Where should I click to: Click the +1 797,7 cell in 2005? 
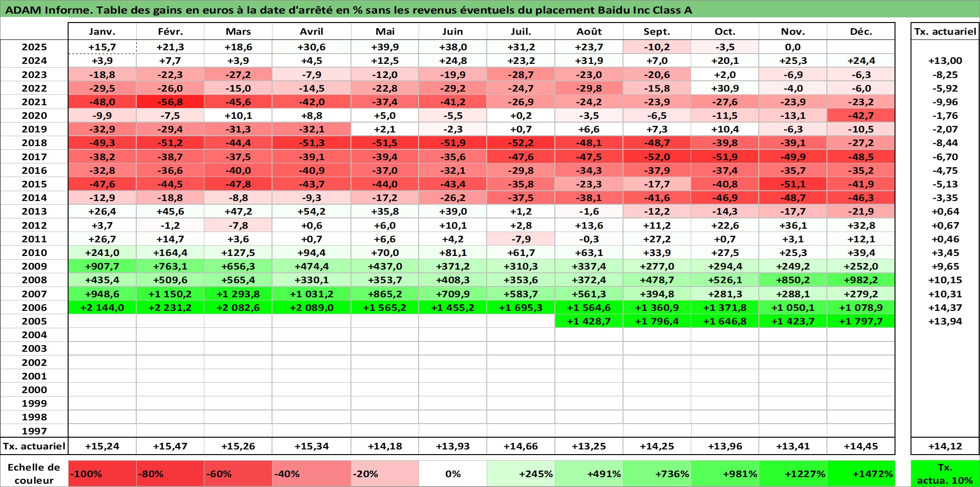pyautogui.click(x=861, y=321)
